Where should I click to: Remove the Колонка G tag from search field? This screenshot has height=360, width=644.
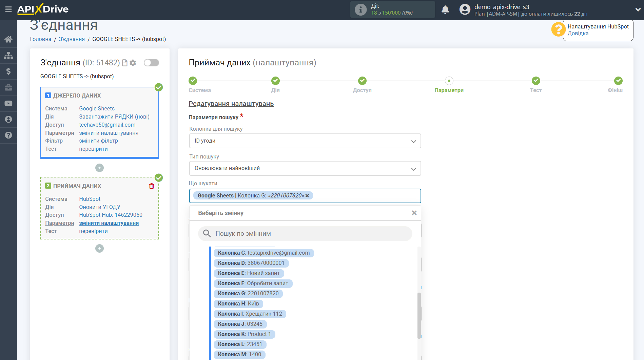[x=307, y=196]
